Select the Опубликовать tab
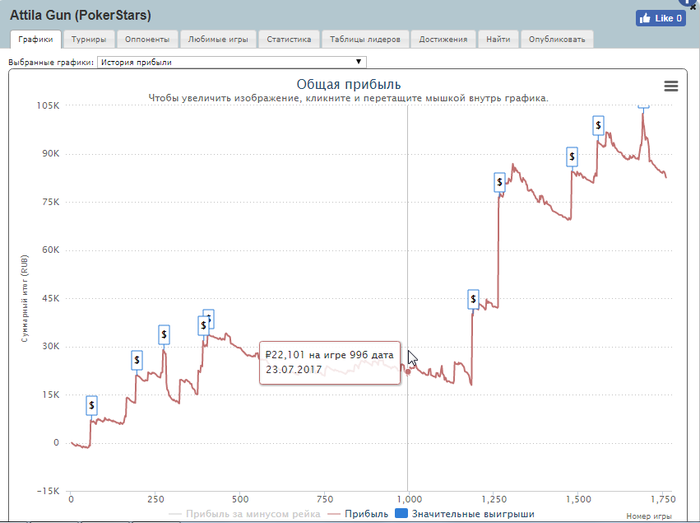 click(557, 39)
